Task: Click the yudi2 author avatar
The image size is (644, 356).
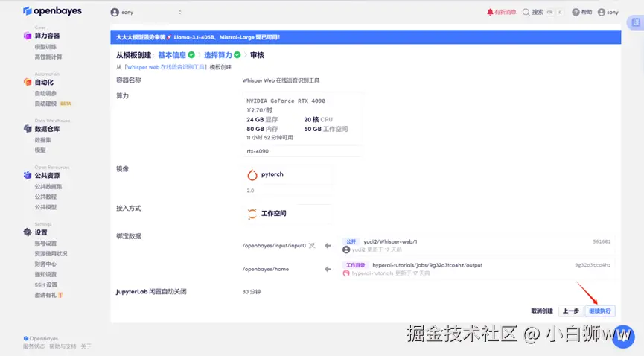Action: click(346, 249)
